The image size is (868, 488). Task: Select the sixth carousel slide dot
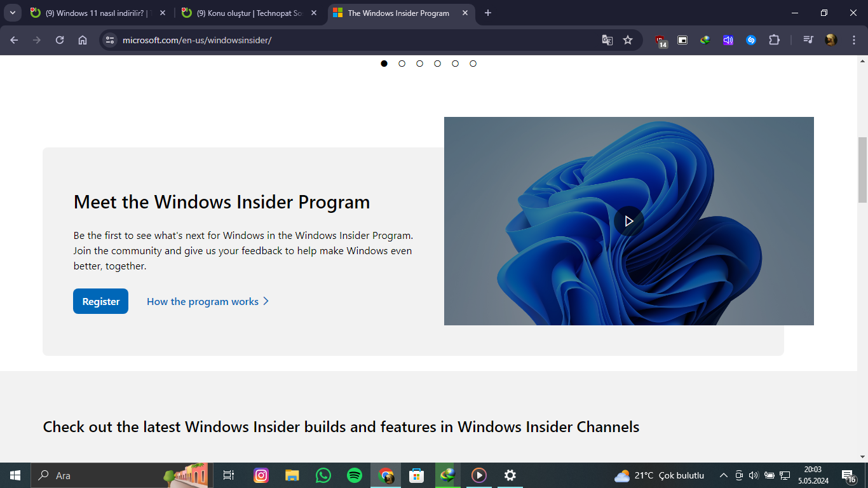click(473, 64)
